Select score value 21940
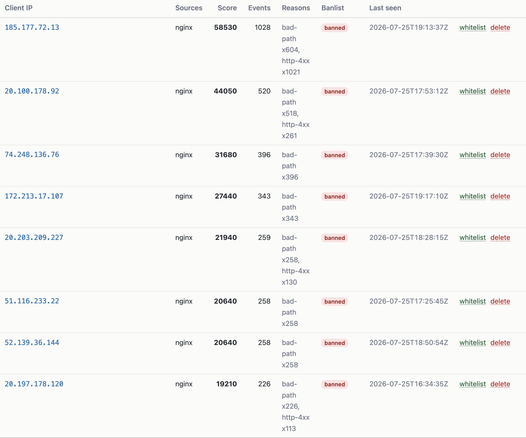This screenshot has height=438, width=526. click(x=226, y=237)
